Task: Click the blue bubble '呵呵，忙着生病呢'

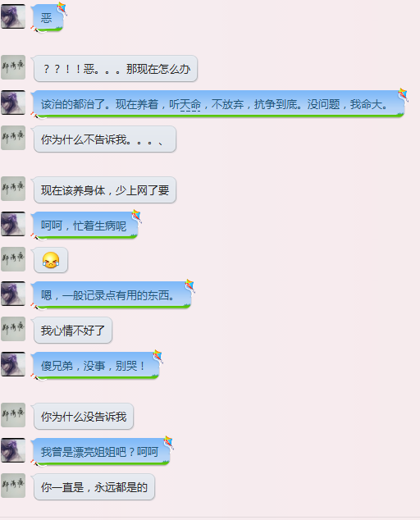Action: pyautogui.click(x=85, y=226)
